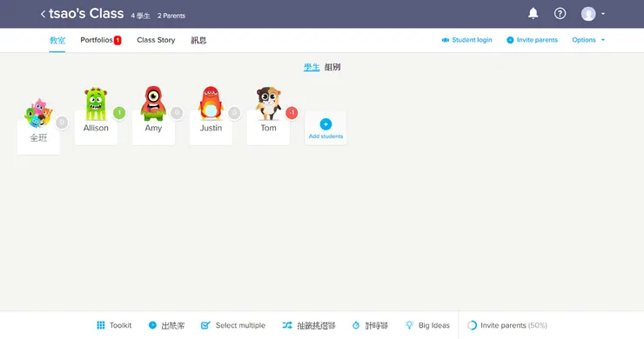644x339 pixels.
Task: Open Big Ideas lightbulb item
Action: tap(427, 325)
